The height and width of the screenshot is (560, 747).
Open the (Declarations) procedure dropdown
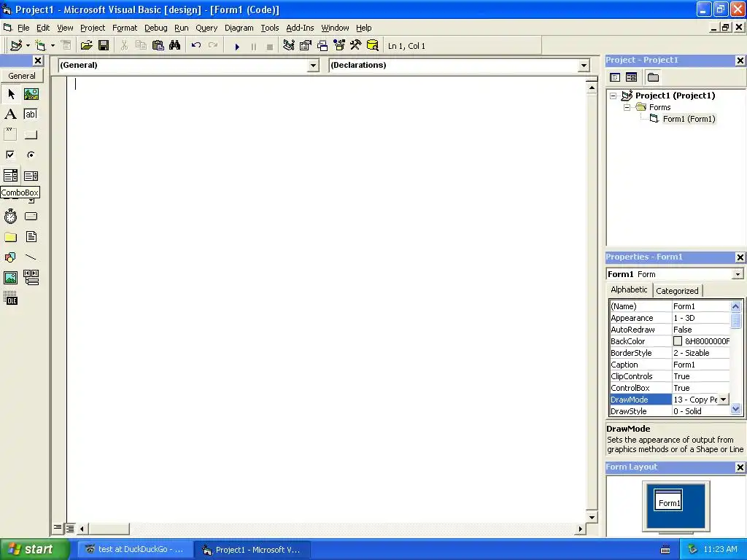coord(584,65)
